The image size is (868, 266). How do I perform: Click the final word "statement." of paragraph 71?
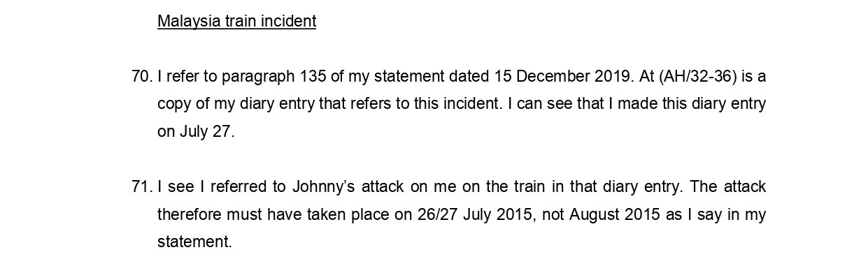click(x=194, y=242)
